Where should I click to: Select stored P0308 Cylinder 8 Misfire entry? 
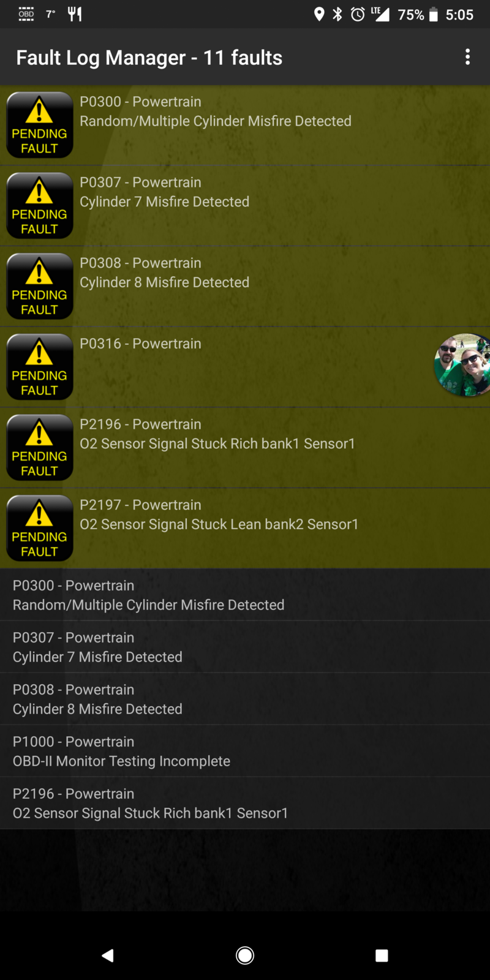(245, 699)
